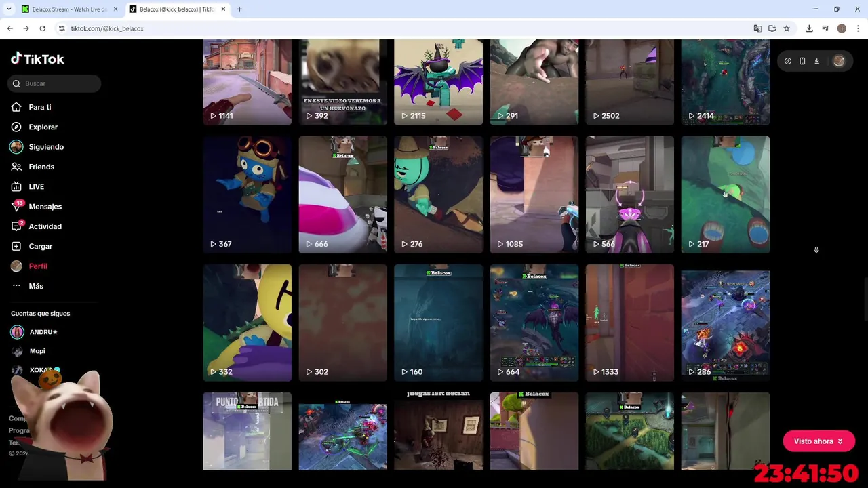Open video with 217 views
The width and height of the screenshot is (868, 488).
point(726,195)
